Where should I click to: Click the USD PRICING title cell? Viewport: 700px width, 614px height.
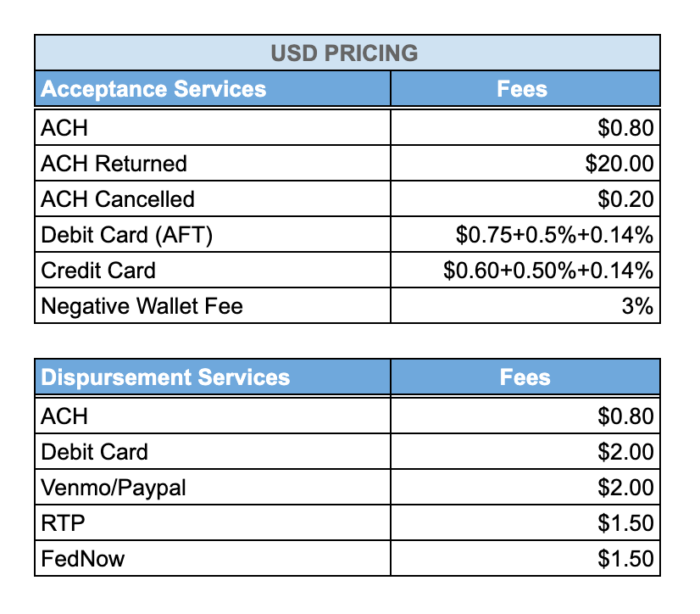pos(347,53)
